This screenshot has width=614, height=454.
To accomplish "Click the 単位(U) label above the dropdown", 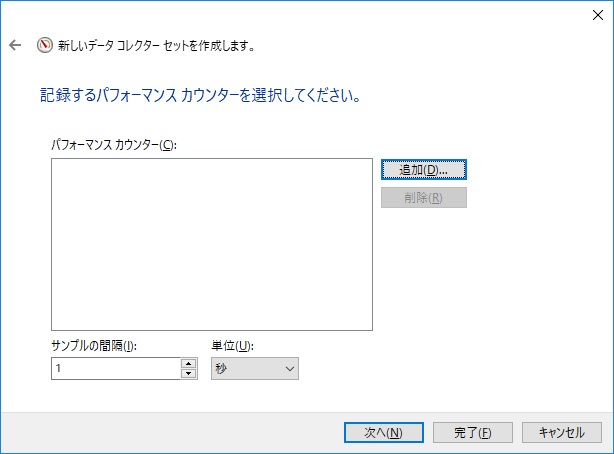I will (x=233, y=346).
